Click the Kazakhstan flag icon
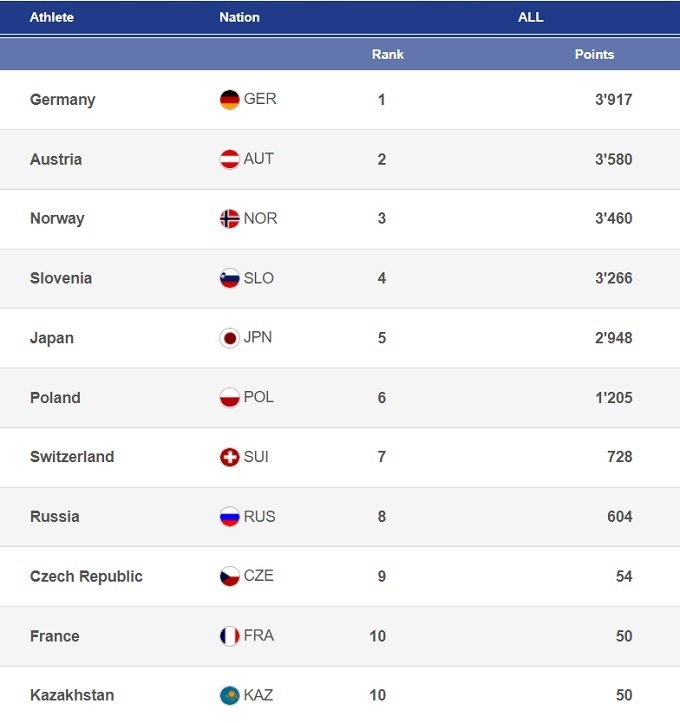This screenshot has height=723, width=680. 230,695
